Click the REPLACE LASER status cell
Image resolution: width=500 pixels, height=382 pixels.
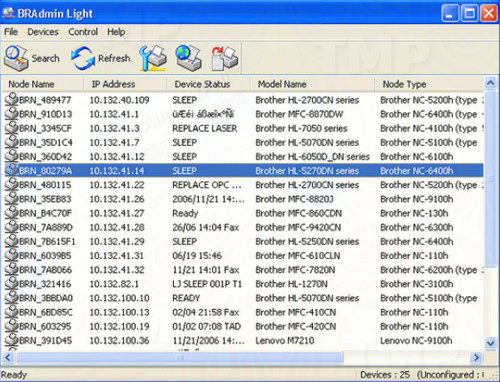point(205,128)
